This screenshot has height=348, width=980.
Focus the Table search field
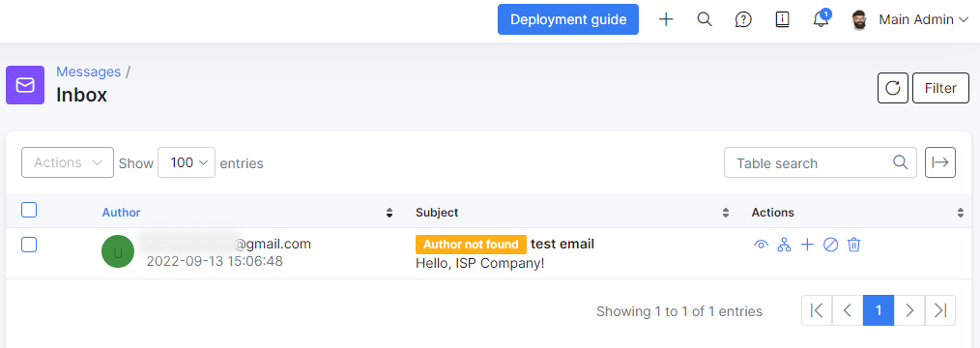820,162
